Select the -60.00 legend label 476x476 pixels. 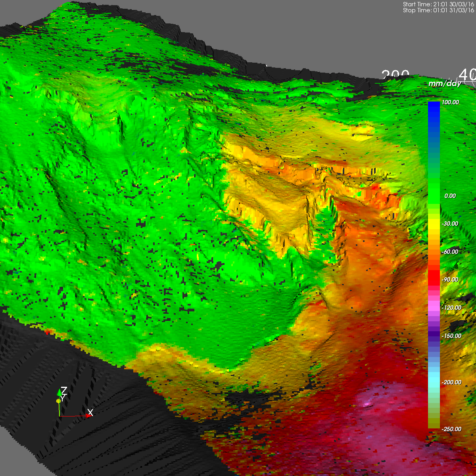pyautogui.click(x=449, y=252)
